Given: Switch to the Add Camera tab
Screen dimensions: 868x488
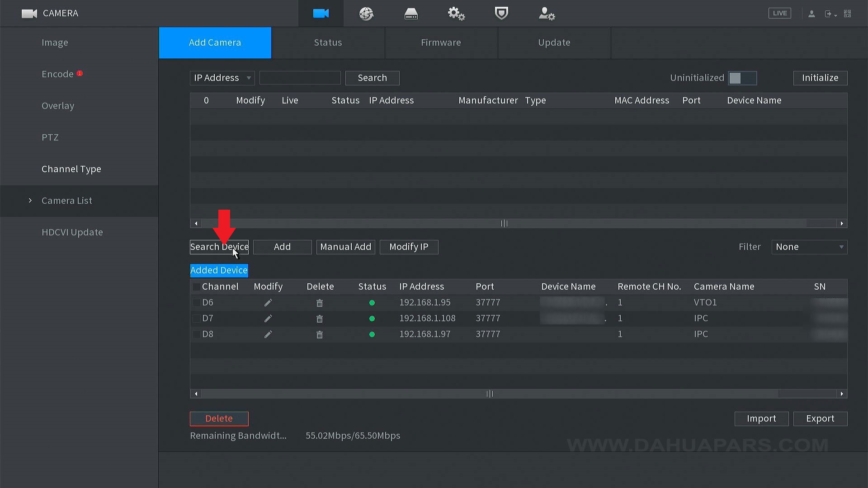Looking at the screenshot, I should [215, 42].
